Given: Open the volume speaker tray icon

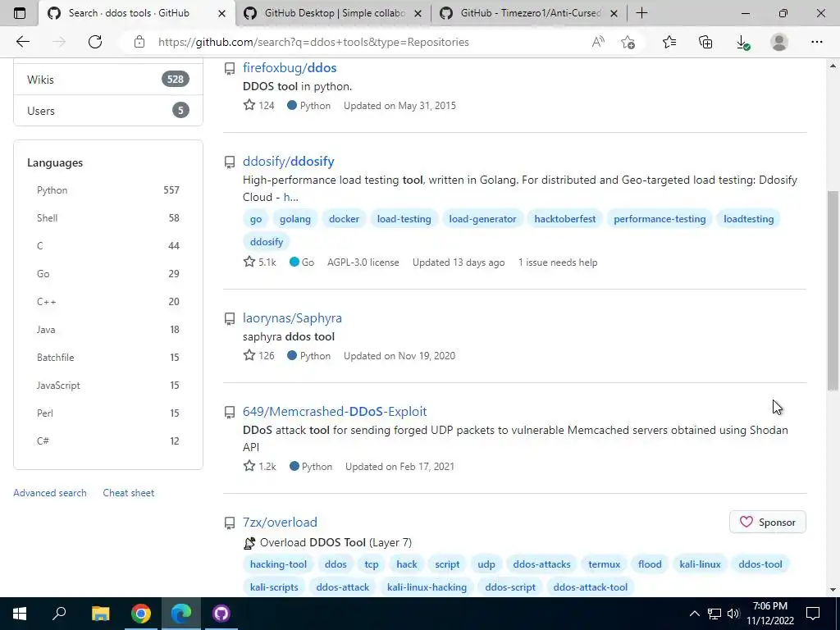Looking at the screenshot, I should 733,614.
